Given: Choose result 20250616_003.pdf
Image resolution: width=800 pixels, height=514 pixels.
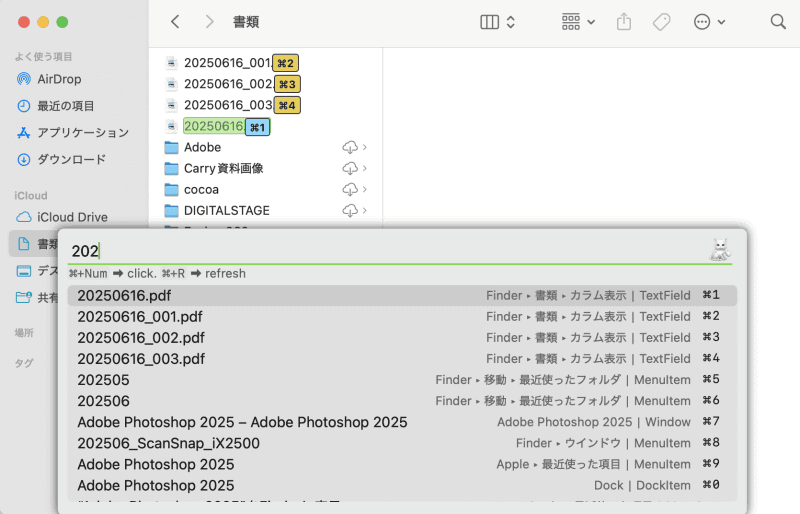Looking at the screenshot, I should point(402,359).
